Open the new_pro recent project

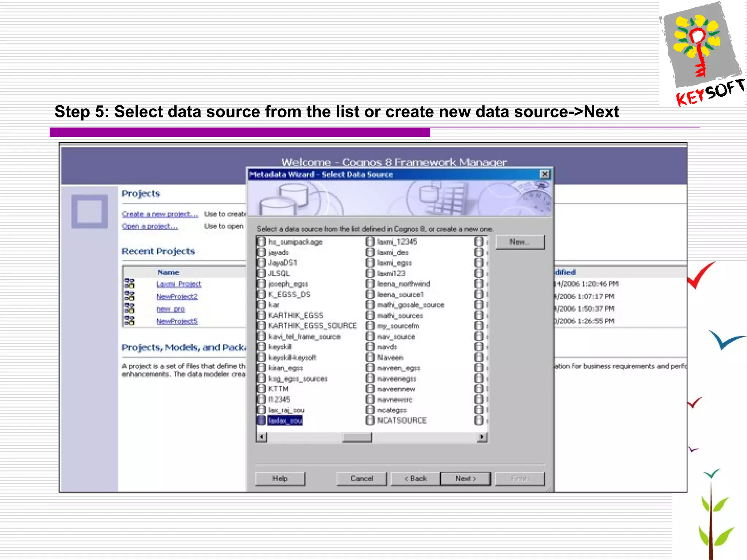[x=171, y=309]
